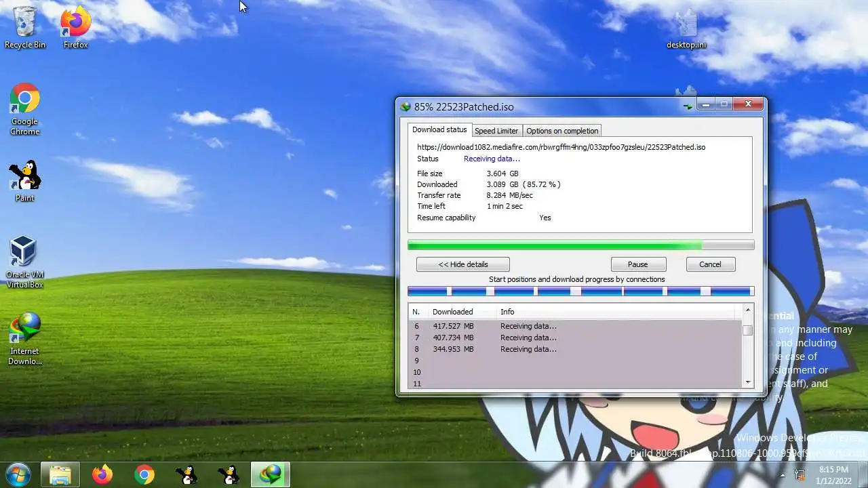The image size is (868, 488).
Task: Click the << Hide details button
Action: tap(463, 264)
